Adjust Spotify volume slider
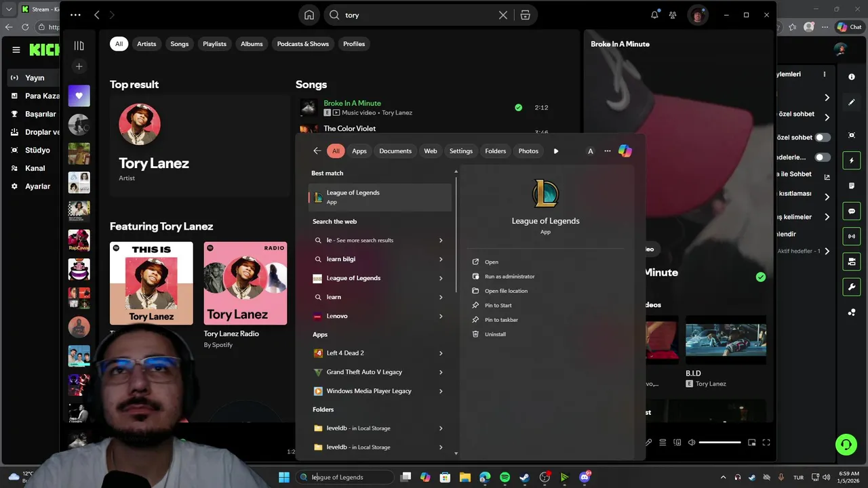 click(x=719, y=443)
